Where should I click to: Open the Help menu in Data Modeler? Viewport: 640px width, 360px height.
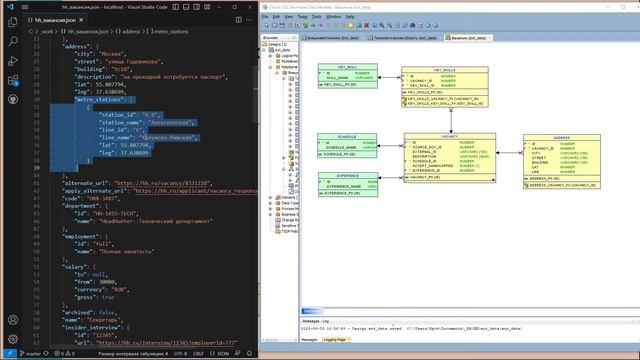[x=350, y=17]
